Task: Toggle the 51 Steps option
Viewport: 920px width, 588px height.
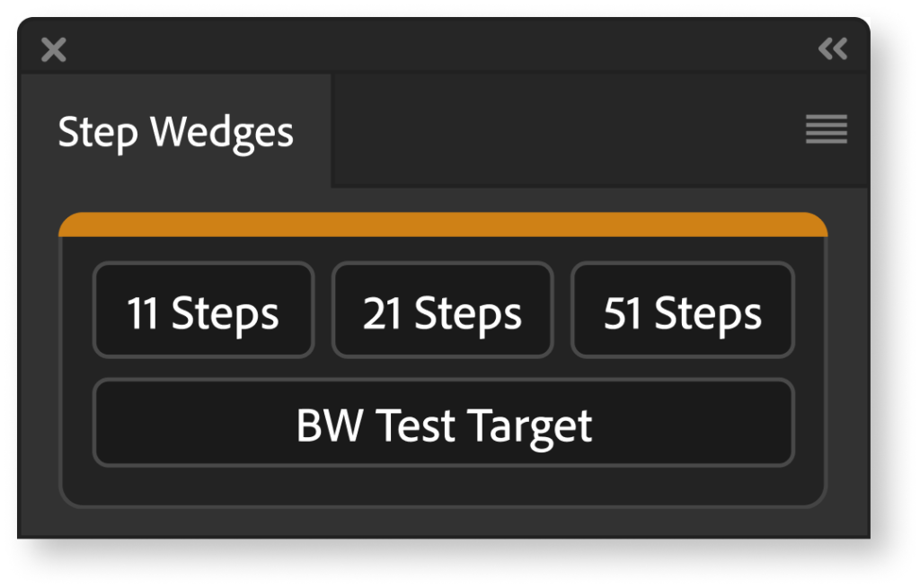Action: pyautogui.click(x=682, y=311)
